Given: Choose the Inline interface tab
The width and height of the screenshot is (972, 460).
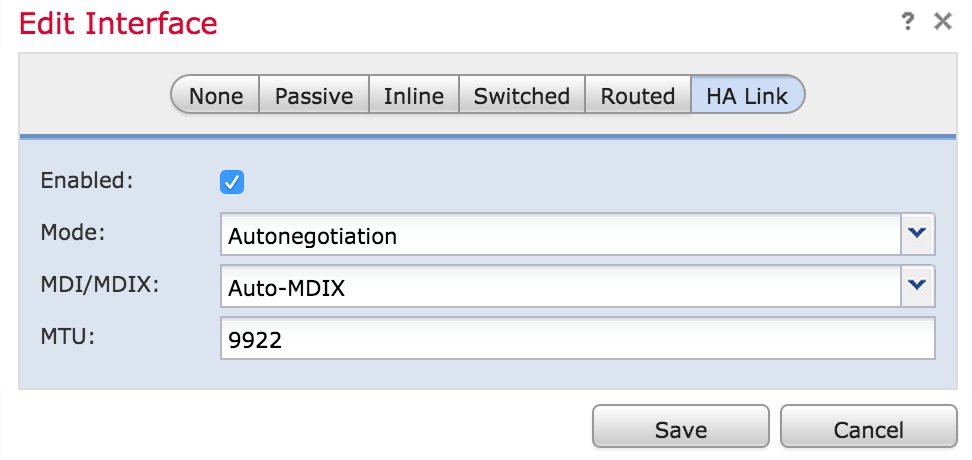Looking at the screenshot, I should (x=414, y=96).
